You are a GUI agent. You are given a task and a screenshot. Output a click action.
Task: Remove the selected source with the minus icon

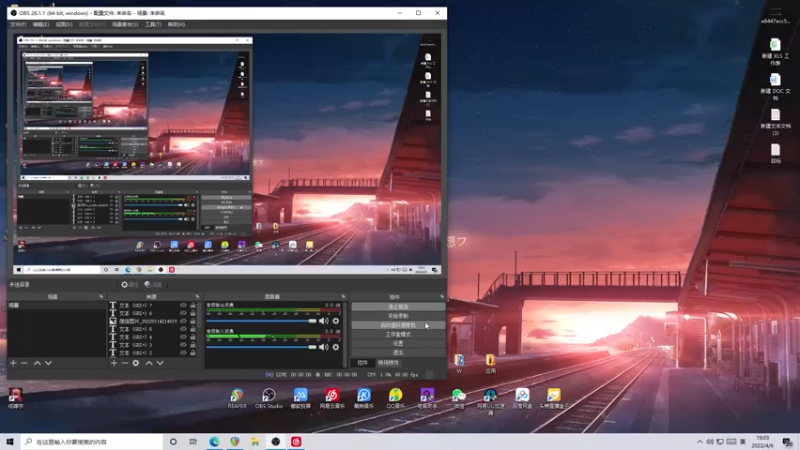(x=124, y=363)
